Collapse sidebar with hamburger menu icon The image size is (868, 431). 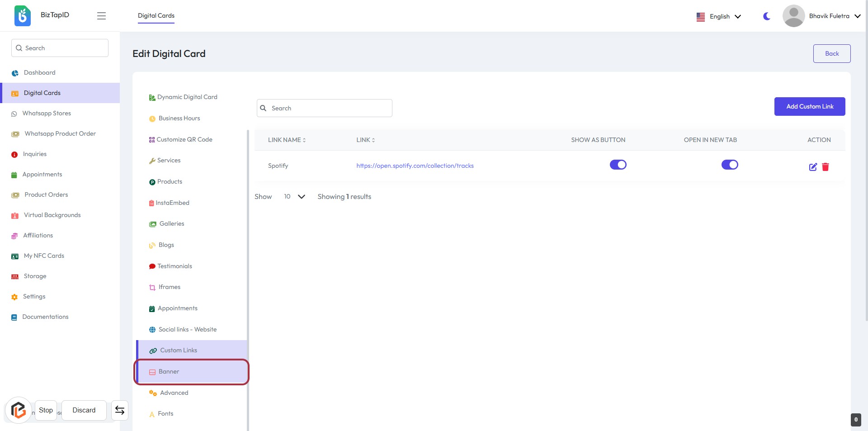(x=101, y=16)
